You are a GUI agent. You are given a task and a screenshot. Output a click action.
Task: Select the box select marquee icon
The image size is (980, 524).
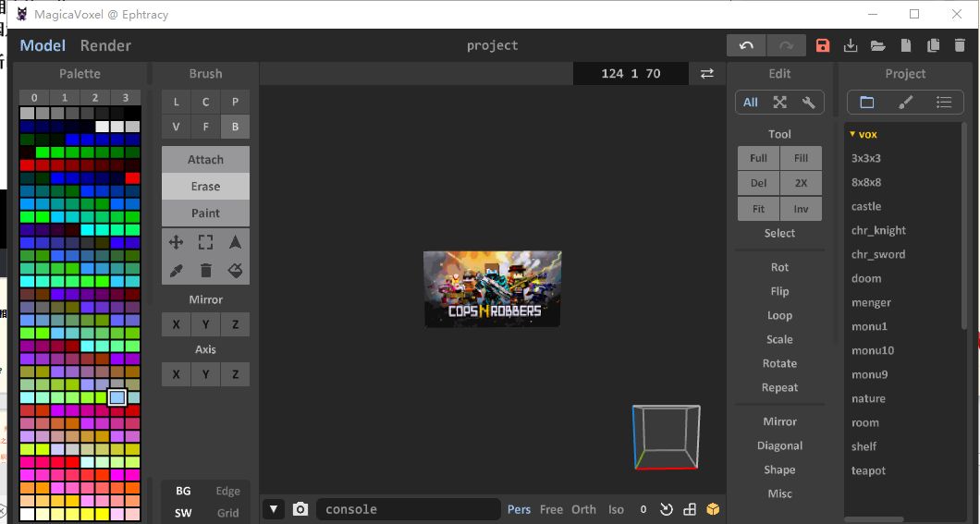point(205,242)
